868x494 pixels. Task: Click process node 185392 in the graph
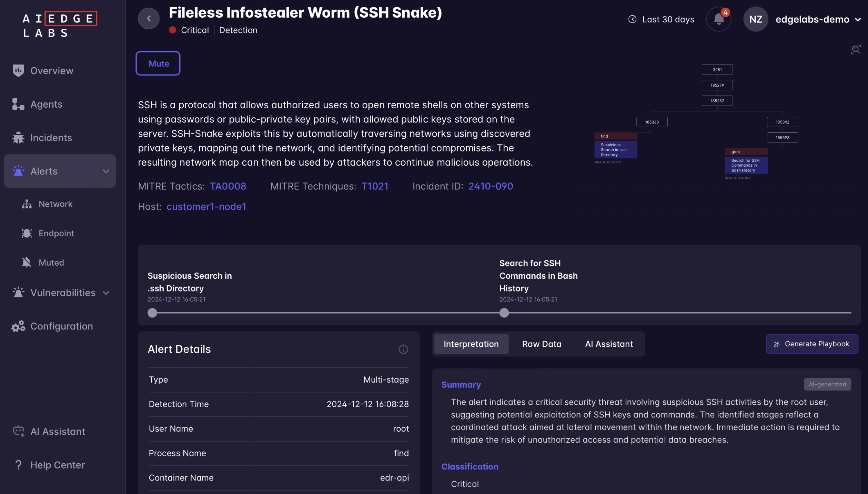pos(782,122)
